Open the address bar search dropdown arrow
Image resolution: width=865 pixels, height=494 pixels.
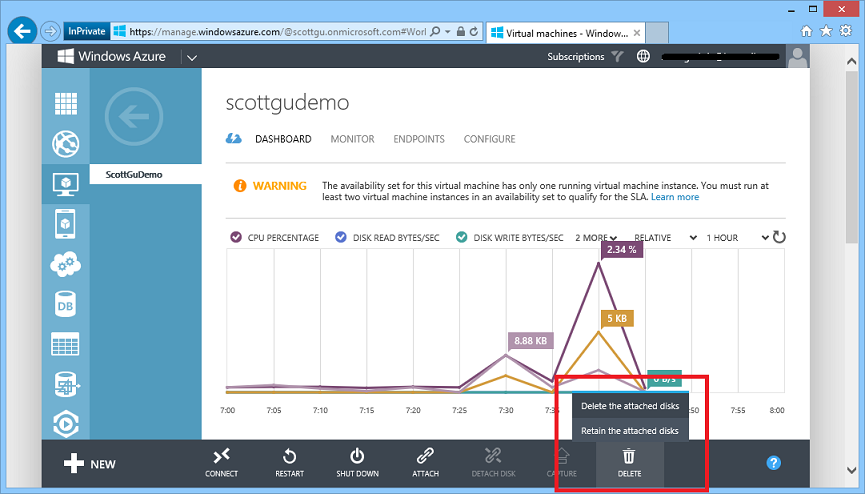click(x=447, y=31)
